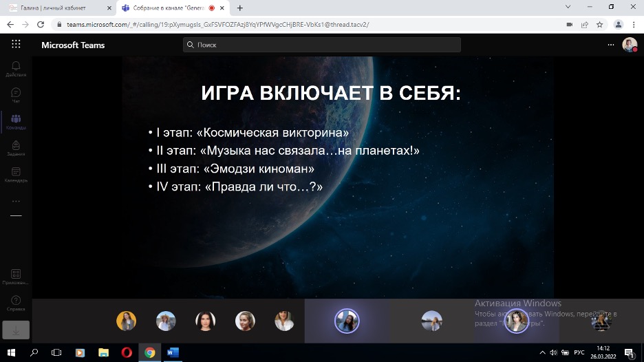The height and width of the screenshot is (362, 644).
Task: Open the Чат chat section
Action: pos(16,95)
